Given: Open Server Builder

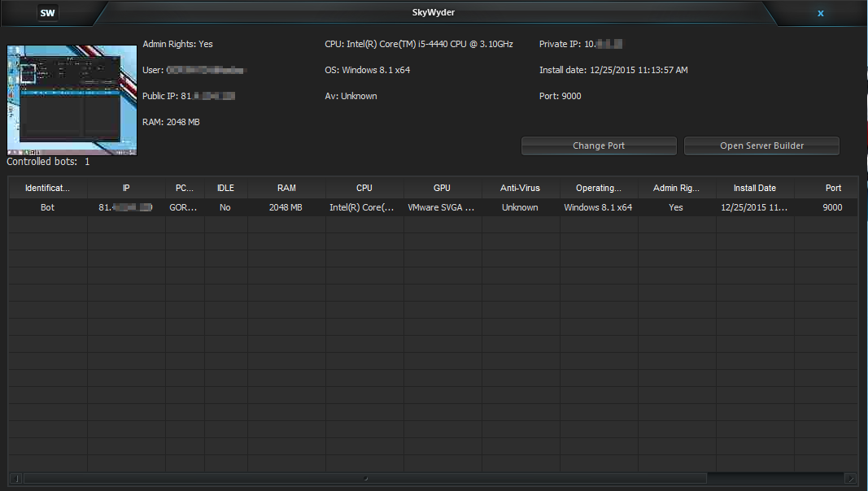Looking at the screenshot, I should click(x=761, y=146).
